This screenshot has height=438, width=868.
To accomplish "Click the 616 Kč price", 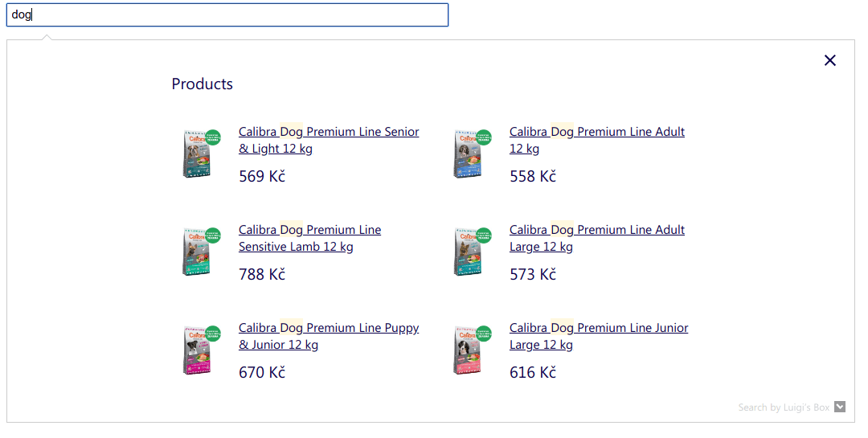I will point(533,372).
